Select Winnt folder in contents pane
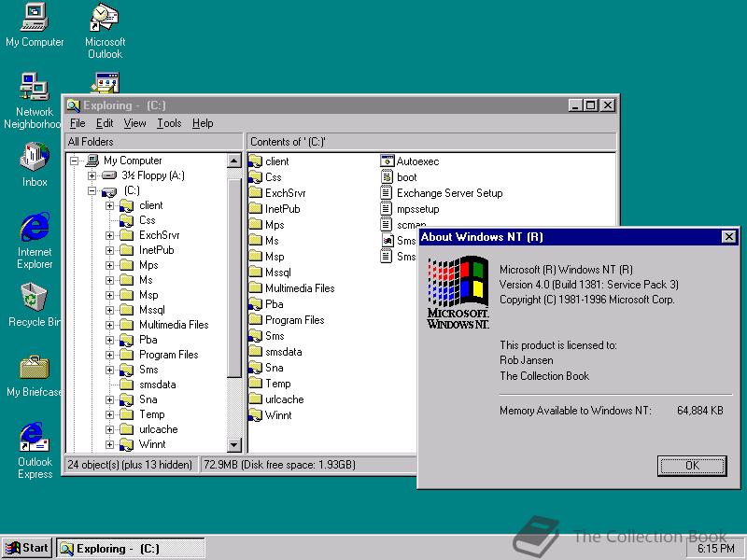747x560 pixels. pos(270,415)
